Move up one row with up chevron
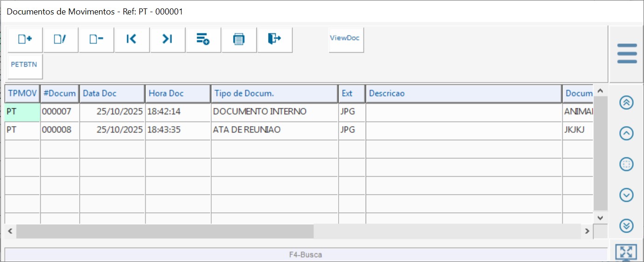Viewport: 644px width, 262px height. click(x=626, y=133)
